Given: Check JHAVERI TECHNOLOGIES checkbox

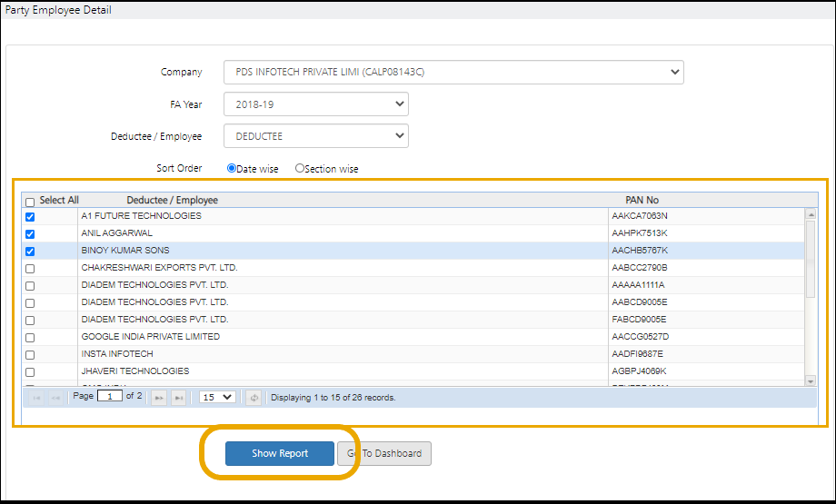Looking at the screenshot, I should click(x=30, y=372).
